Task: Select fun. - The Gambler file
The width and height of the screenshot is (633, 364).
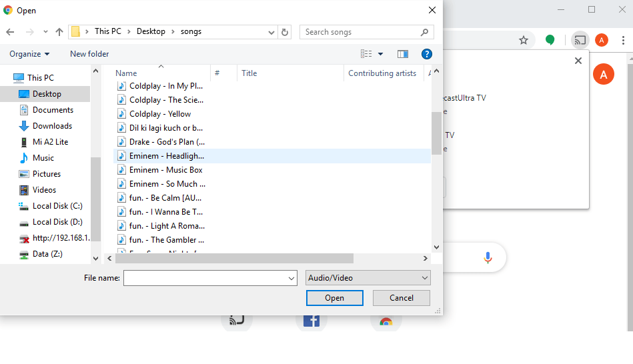Action: pyautogui.click(x=167, y=240)
